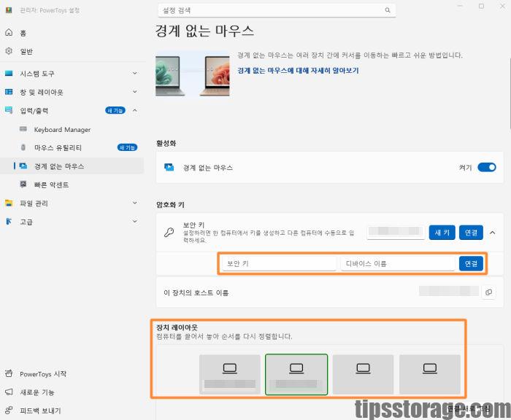Image resolution: width=511 pixels, height=420 pixels.
Task: Click the 새로운 기능 megaphone icon
Action: pyautogui.click(x=9, y=392)
